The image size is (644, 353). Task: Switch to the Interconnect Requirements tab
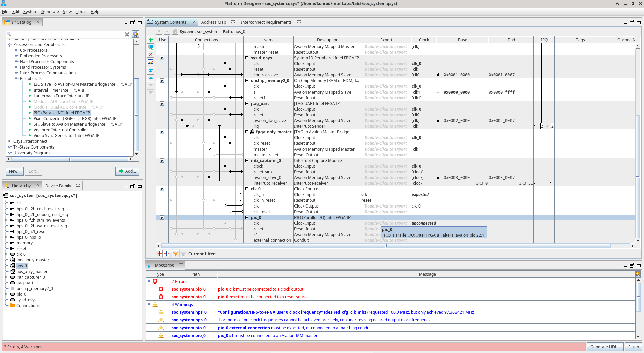click(x=266, y=22)
